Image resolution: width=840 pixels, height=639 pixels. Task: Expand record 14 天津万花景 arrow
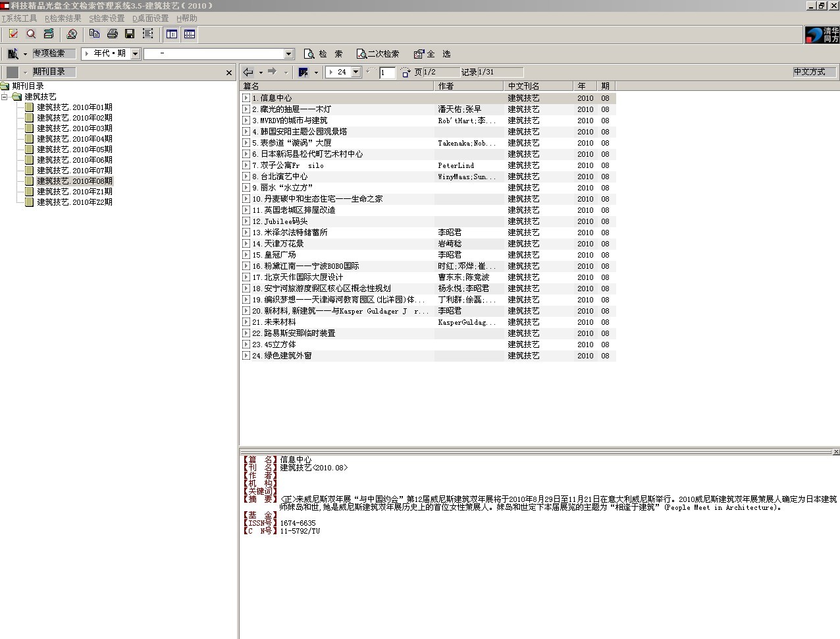tap(246, 244)
